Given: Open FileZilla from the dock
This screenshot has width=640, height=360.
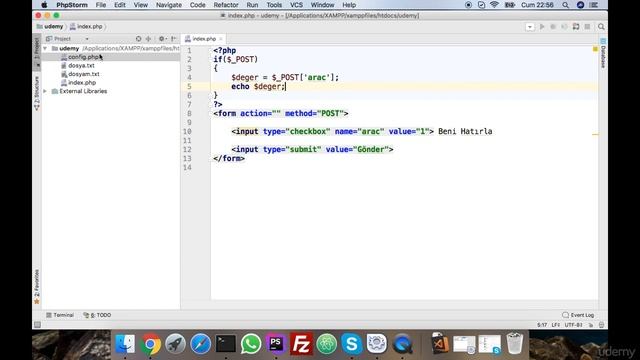Looking at the screenshot, I should [x=301, y=344].
